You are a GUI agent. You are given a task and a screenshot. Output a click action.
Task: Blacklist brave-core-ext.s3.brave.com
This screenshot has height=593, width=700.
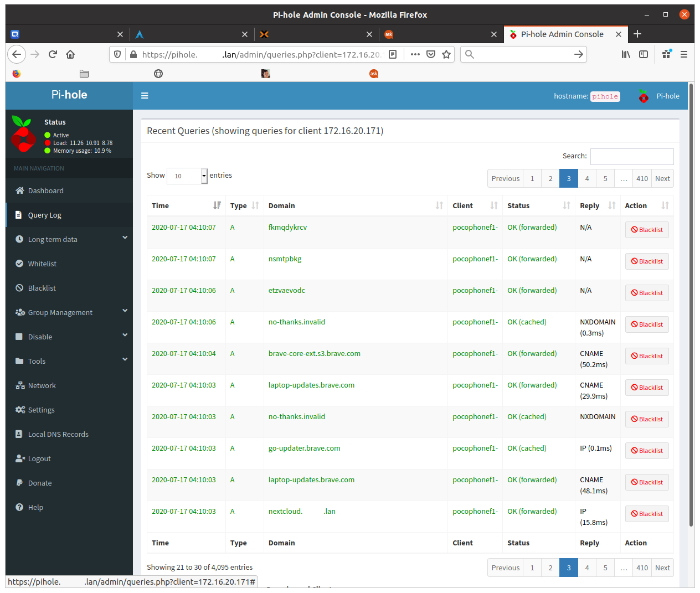coord(647,356)
